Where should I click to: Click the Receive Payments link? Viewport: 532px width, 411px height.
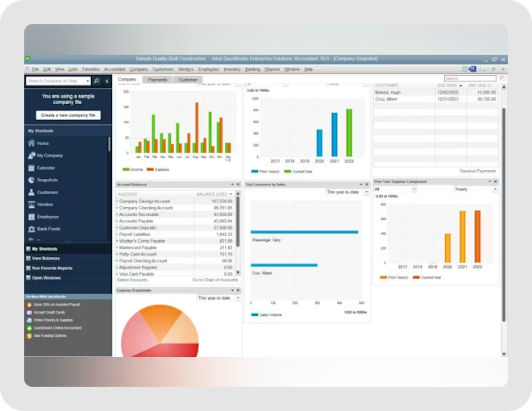tap(478, 171)
